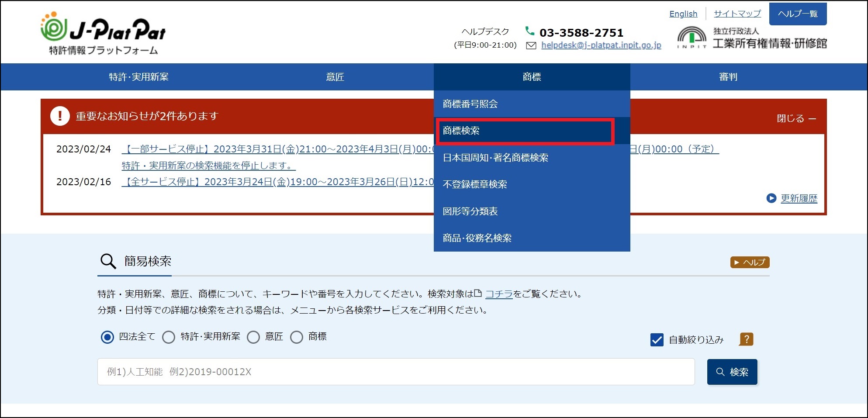Click the red exclamation notice icon
868x418 pixels.
pos(60,116)
